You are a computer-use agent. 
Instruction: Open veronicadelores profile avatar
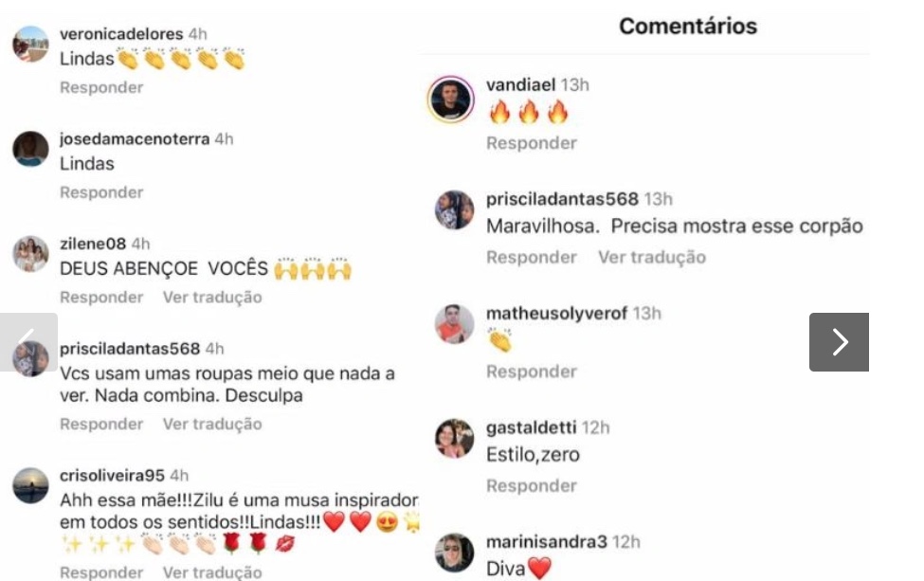(x=30, y=44)
